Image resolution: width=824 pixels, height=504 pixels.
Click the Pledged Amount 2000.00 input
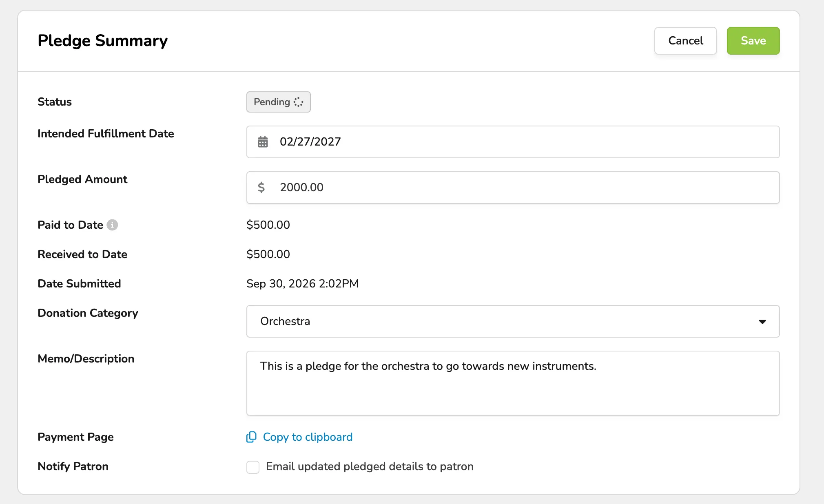pos(513,188)
